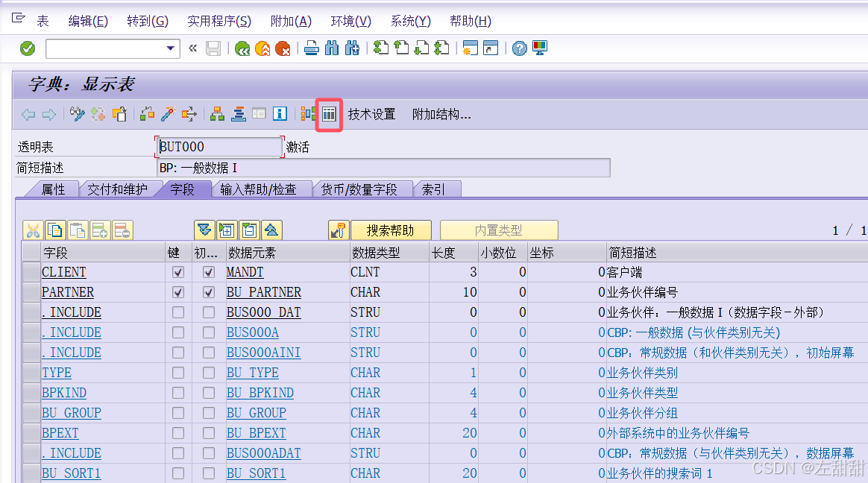Switch to the 属性 tab
868x483 pixels.
(x=53, y=190)
